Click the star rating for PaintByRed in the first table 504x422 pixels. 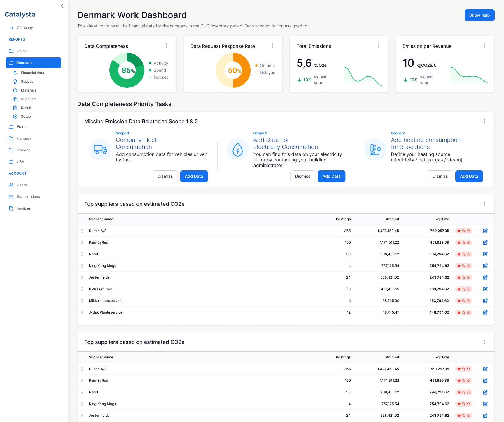point(463,242)
